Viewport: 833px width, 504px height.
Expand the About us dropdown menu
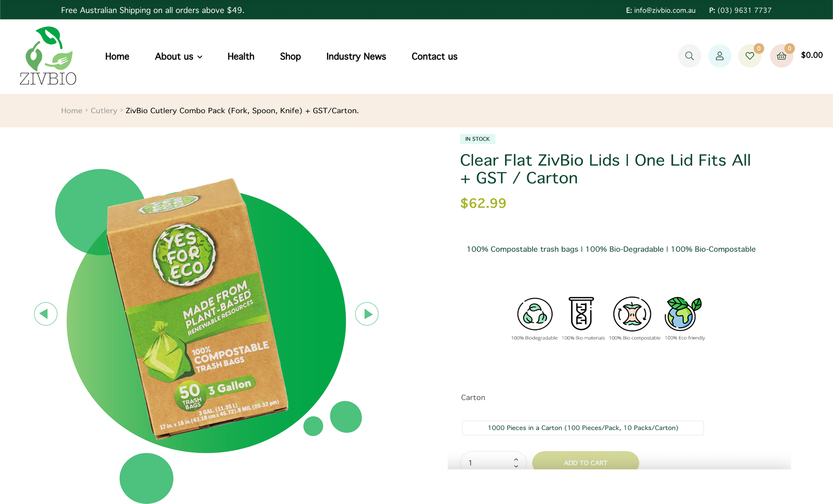(179, 56)
